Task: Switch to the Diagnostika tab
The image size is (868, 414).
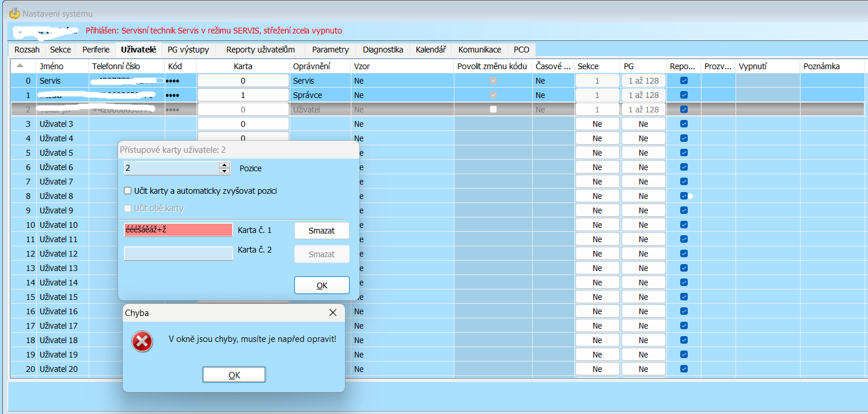Action: click(x=383, y=50)
